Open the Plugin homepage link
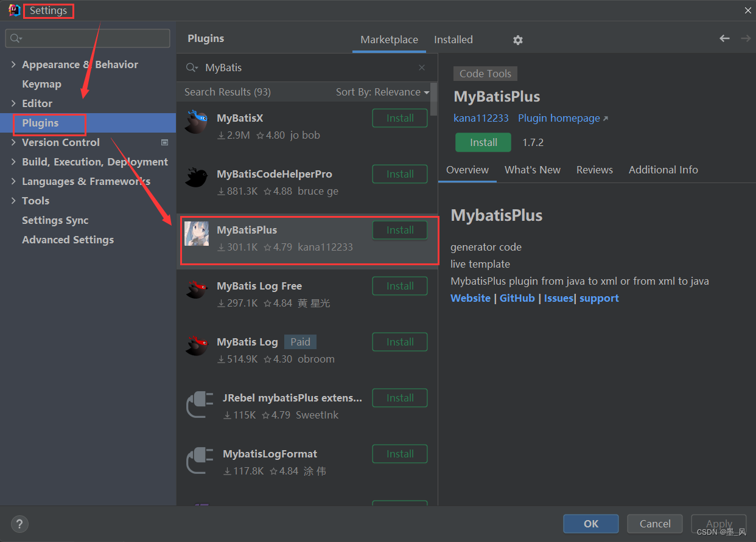Image resolution: width=756 pixels, height=542 pixels. tap(563, 118)
